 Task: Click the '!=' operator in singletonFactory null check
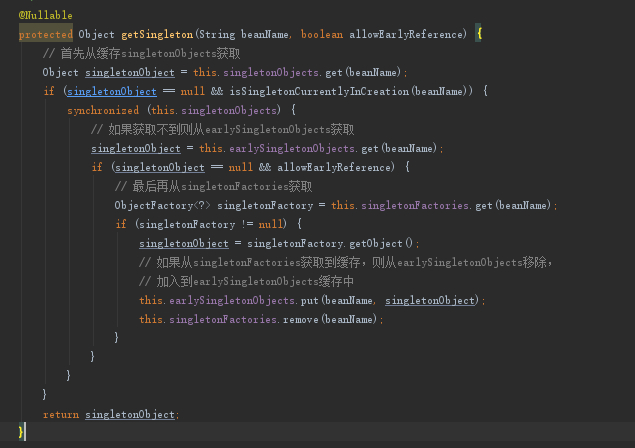pos(247,224)
